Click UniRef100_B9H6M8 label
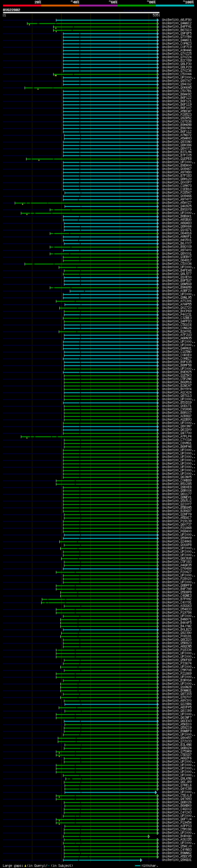This screenshot has width=197, height=868. (177, 125)
